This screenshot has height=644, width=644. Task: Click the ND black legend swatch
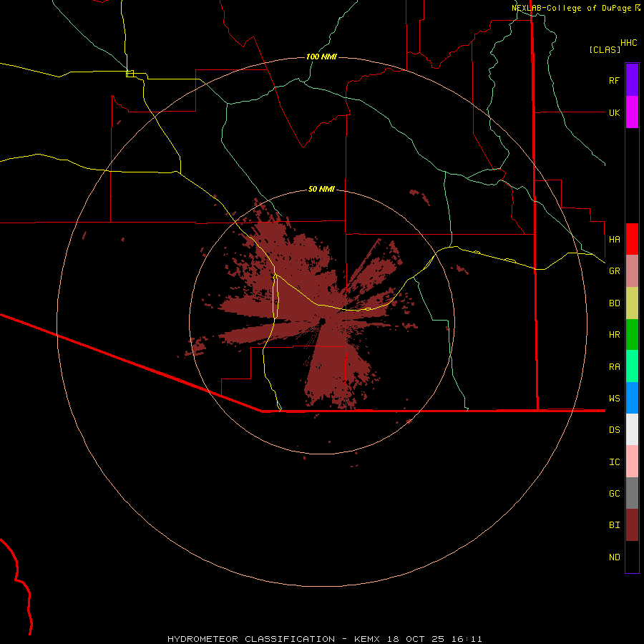(x=632, y=557)
